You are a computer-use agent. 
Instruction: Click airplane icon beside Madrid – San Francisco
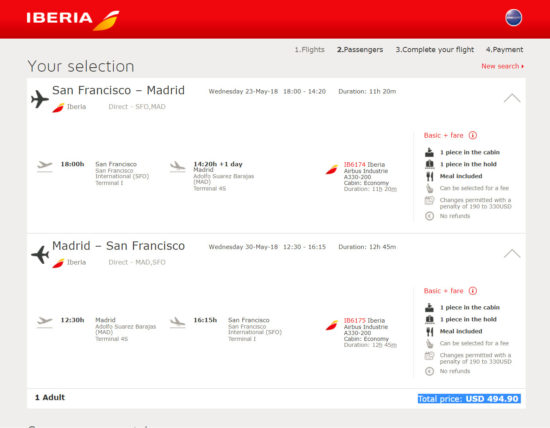pyautogui.click(x=40, y=254)
